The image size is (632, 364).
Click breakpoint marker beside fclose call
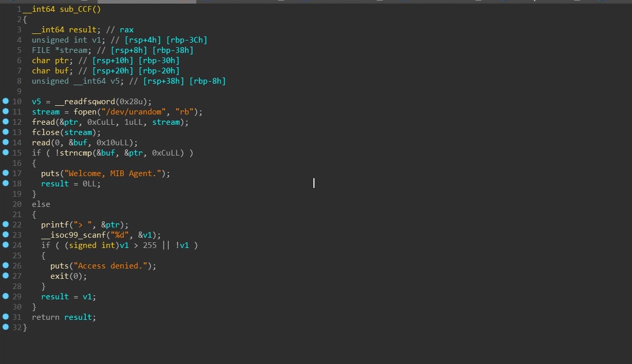(6, 132)
